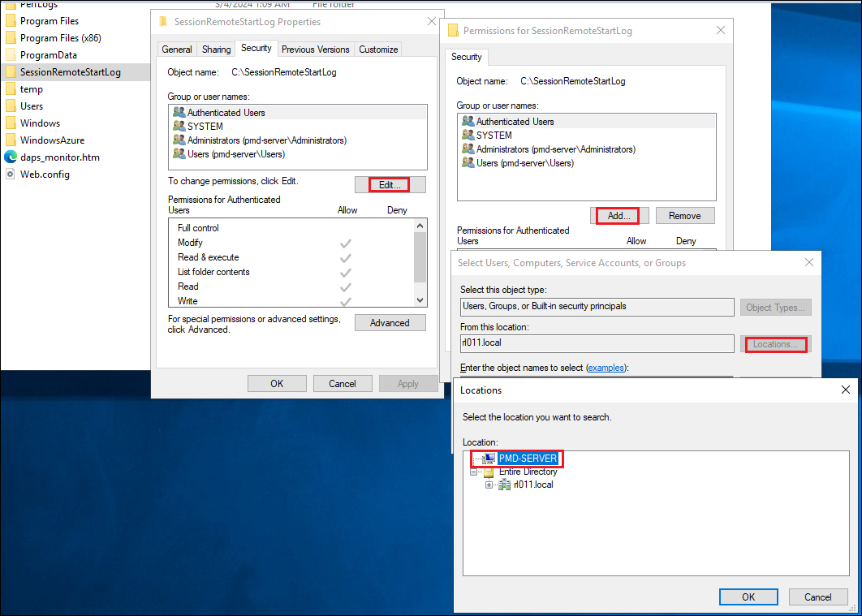Select the PMD-SERVER computer icon
The image size is (862, 616).
pos(489,459)
